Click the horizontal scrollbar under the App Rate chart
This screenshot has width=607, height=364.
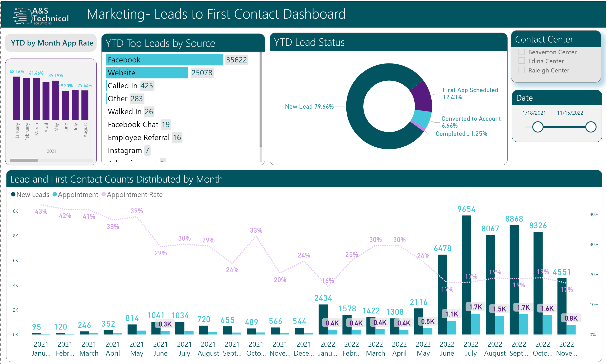24,160
